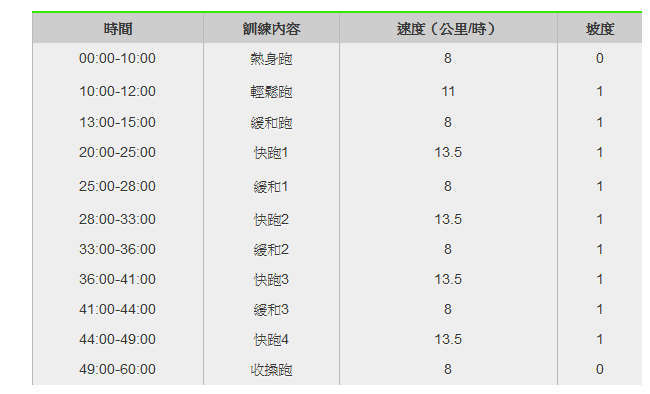Screen dimensions: 650x394
Task: Click the 時間 column header
Action: pyautogui.click(x=118, y=29)
